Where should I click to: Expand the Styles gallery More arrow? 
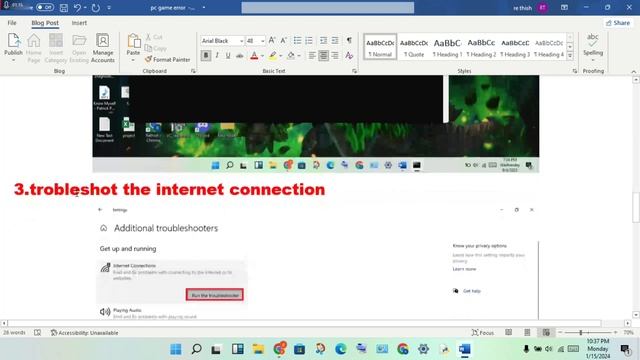coord(570,55)
